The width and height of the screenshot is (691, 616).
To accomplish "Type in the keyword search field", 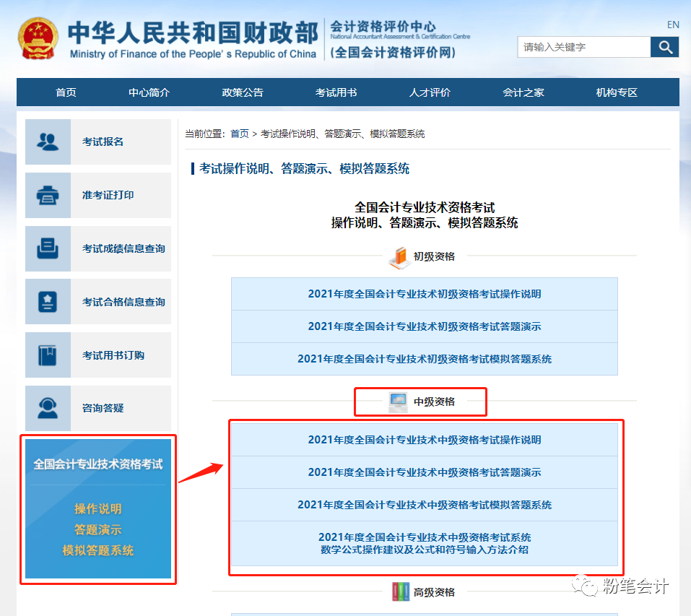I will point(583,48).
